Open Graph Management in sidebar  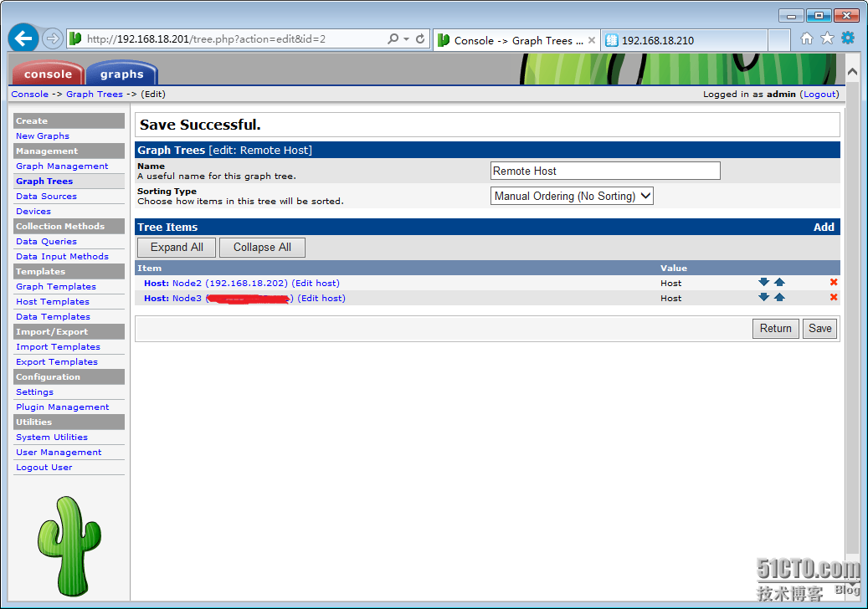coord(62,166)
